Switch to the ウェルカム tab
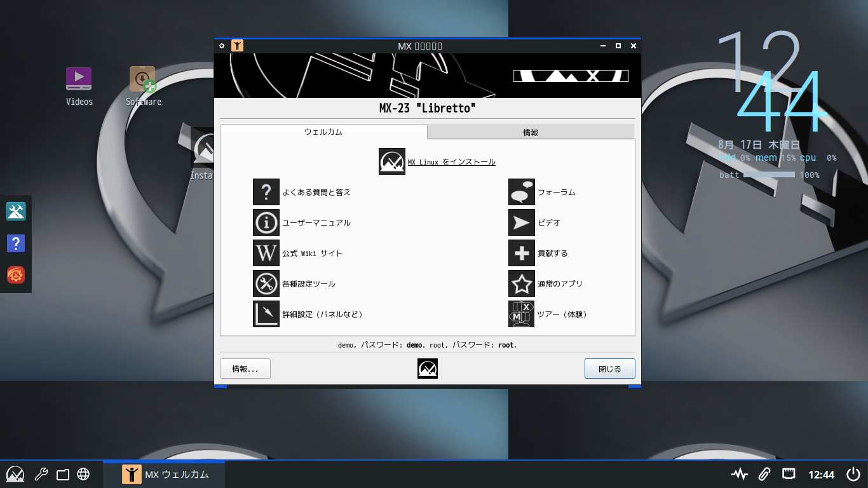The width and height of the screenshot is (868, 488). [x=323, y=132]
